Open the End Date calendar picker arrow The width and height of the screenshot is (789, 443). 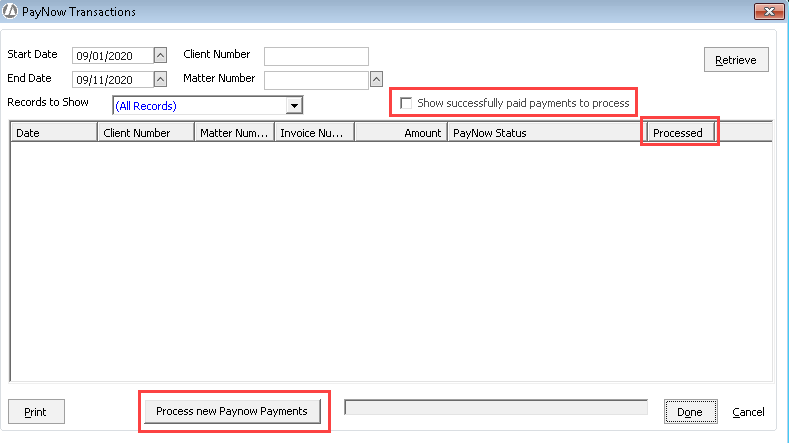point(160,79)
